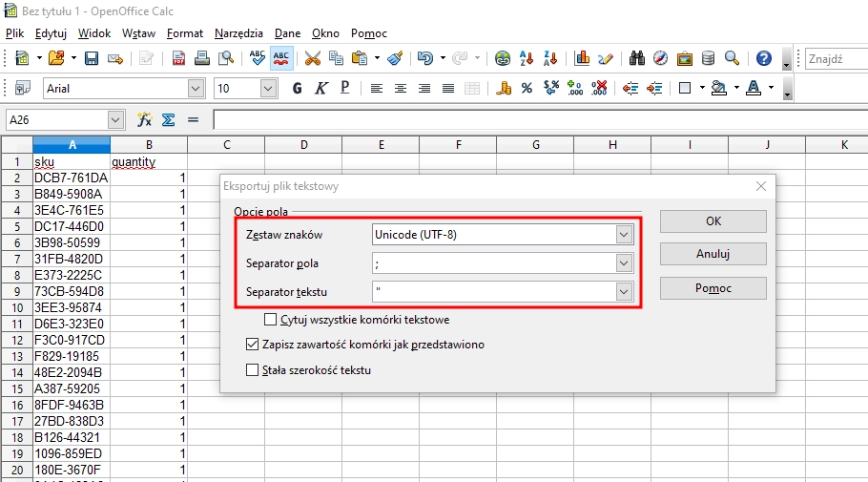The height and width of the screenshot is (482, 868).
Task: Open the Insert Chart tool
Action: tap(581, 58)
